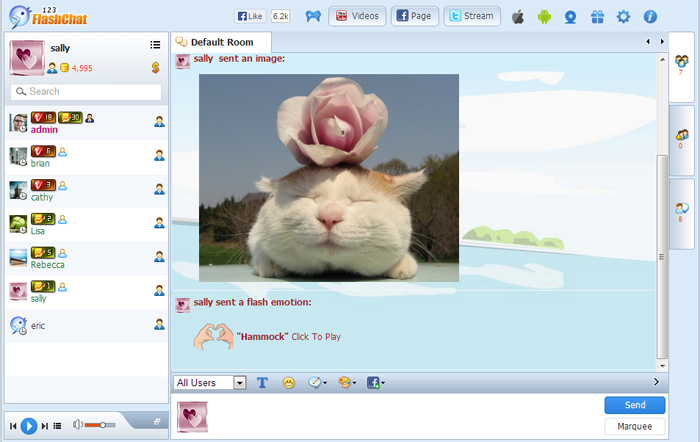Switch to the Default Room tab
Viewport: 700px width, 442px height.
[221, 42]
